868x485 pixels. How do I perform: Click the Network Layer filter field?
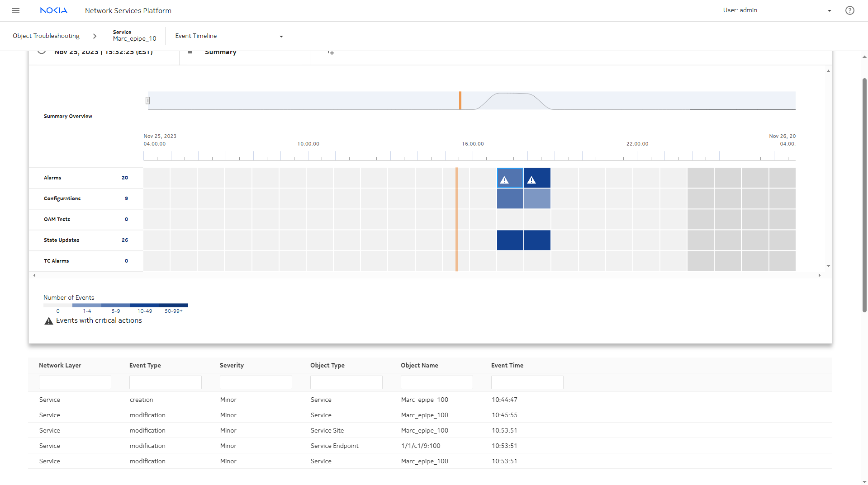pyautogui.click(x=75, y=382)
